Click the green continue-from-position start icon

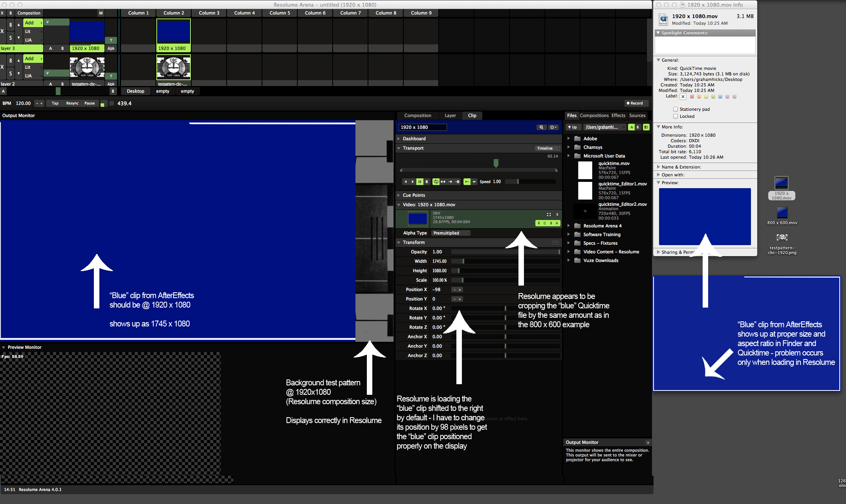pos(467,181)
